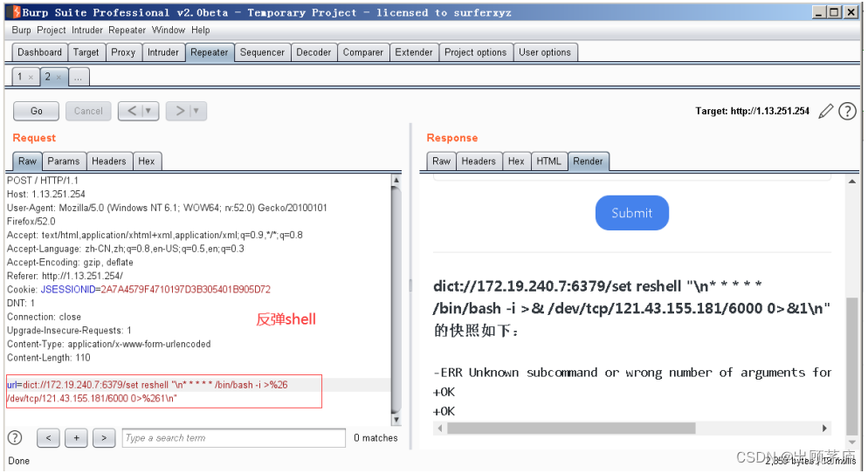Select Repeater request tab 2
The image size is (868, 473).
click(48, 77)
